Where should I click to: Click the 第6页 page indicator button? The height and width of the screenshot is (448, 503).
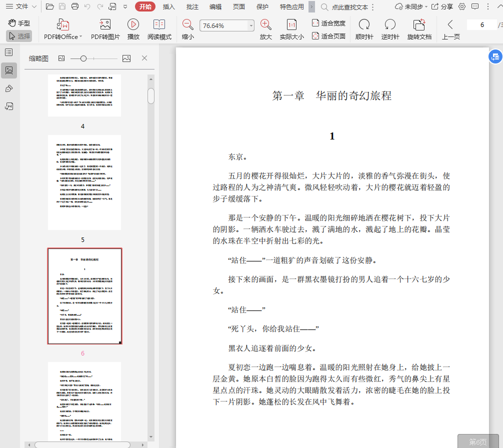477,441
